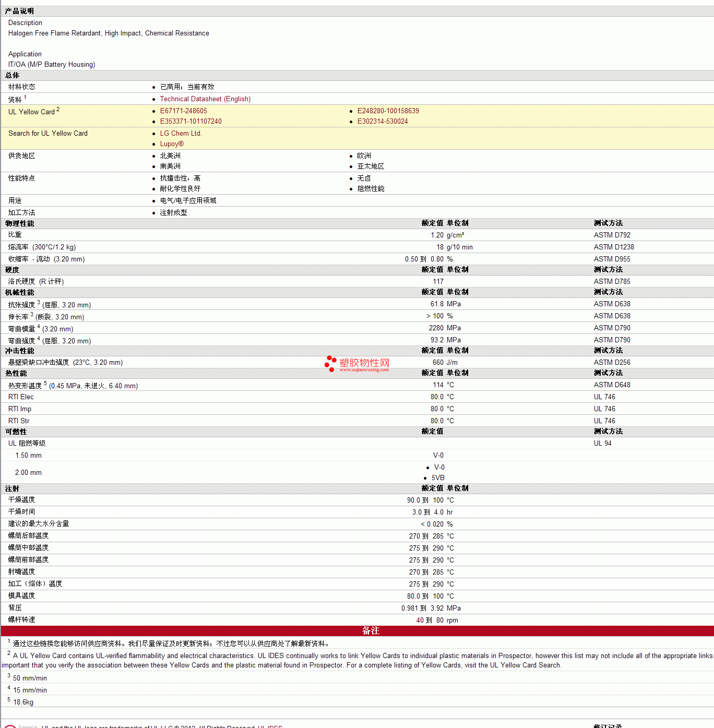Click the screw speed value '40 到 80 rpm'
Image resolution: width=714 pixels, height=728 pixels.
tap(437, 620)
